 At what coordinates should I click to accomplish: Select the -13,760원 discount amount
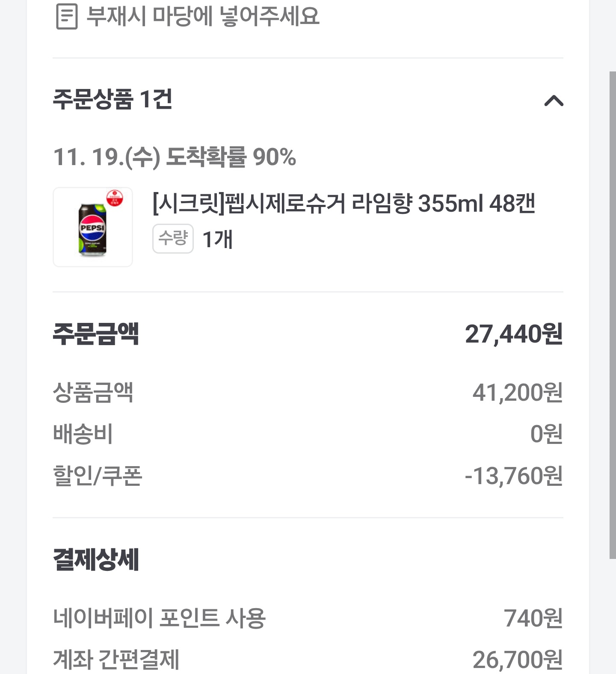513,476
